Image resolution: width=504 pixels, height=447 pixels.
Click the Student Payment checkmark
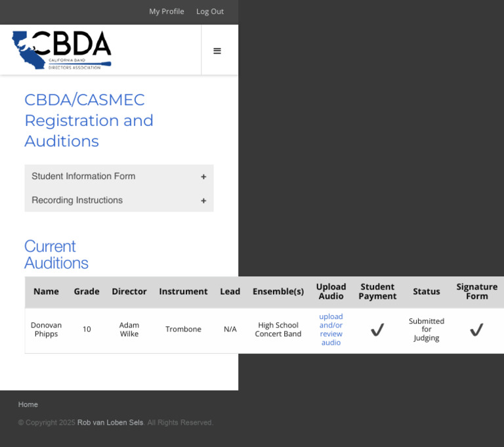pyautogui.click(x=377, y=330)
